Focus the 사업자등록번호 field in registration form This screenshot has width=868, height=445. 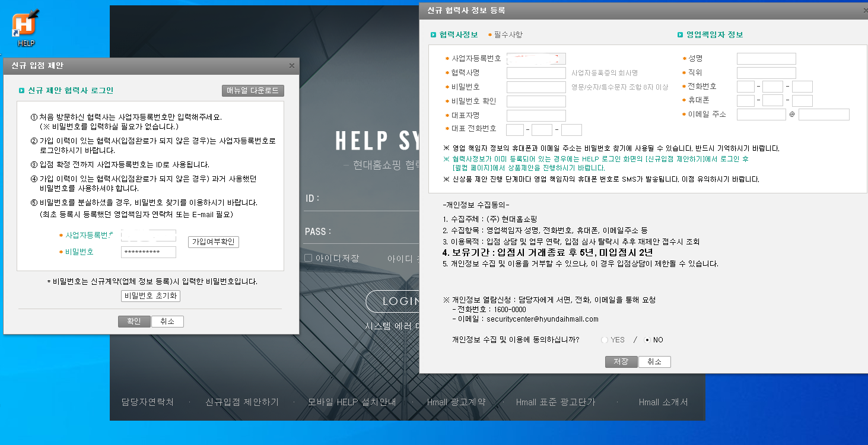tap(536, 59)
